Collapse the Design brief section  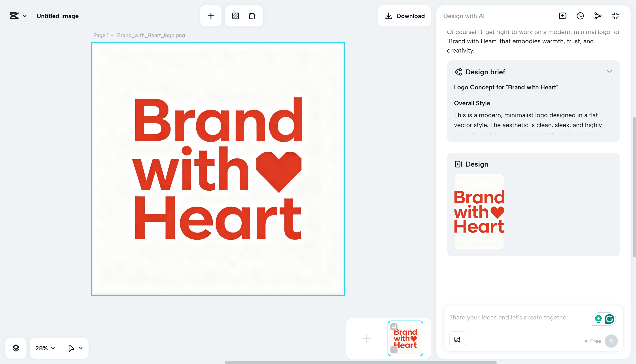[x=609, y=71]
